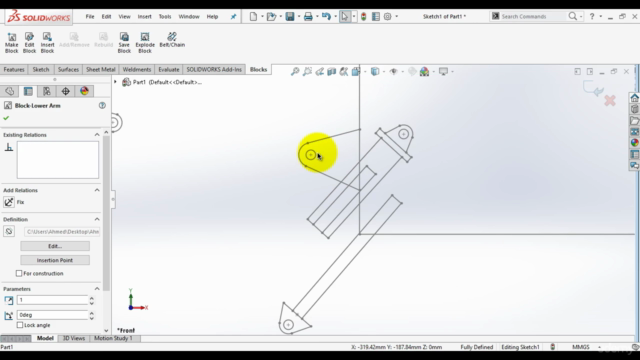Viewport: 640px width, 360px height.
Task: Enable the For construction checkbox
Action: 19,273
